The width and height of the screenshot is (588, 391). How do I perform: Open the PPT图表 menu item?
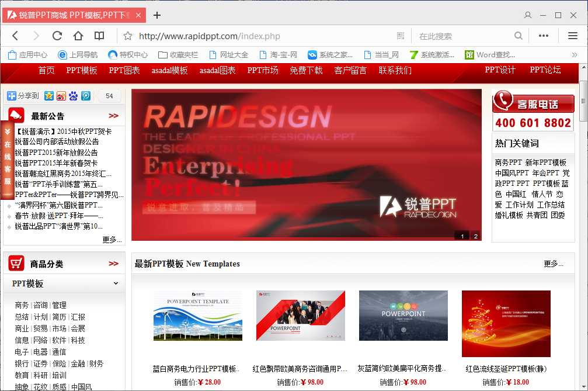pyautogui.click(x=124, y=70)
